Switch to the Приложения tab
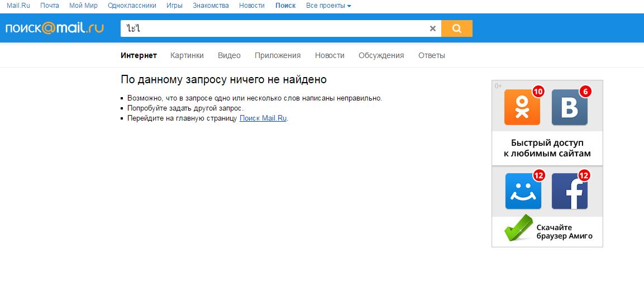 pos(278,55)
